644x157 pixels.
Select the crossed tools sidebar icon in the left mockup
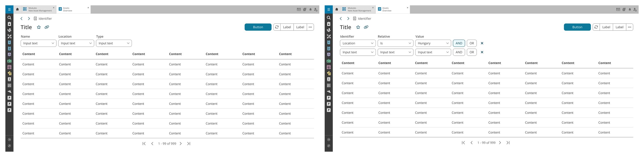(x=9, y=36)
